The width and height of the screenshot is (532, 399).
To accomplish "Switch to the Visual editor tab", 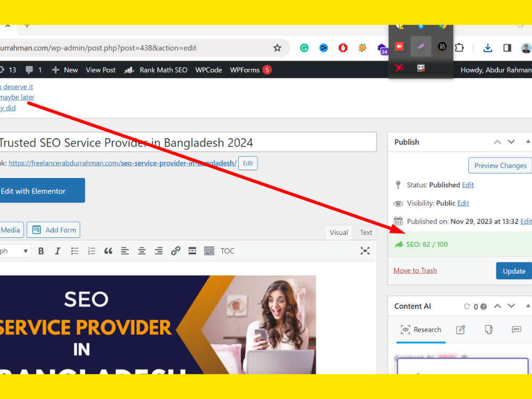I will tap(338, 232).
